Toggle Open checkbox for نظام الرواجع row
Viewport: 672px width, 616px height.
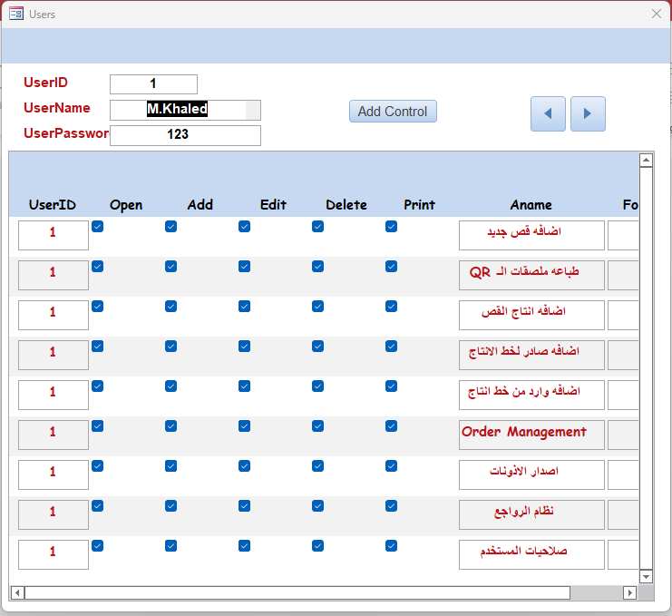click(x=97, y=506)
